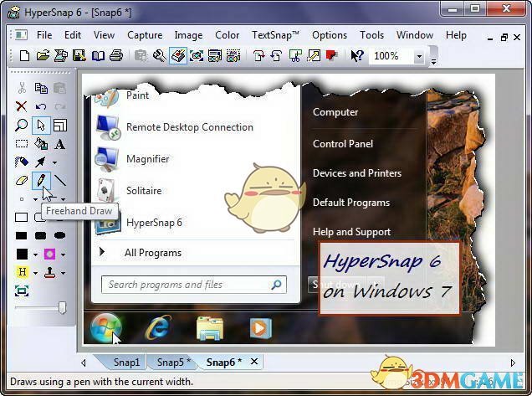Delete using the red X icon
Image resolution: width=532 pixels, height=396 pixels.
coord(22,106)
